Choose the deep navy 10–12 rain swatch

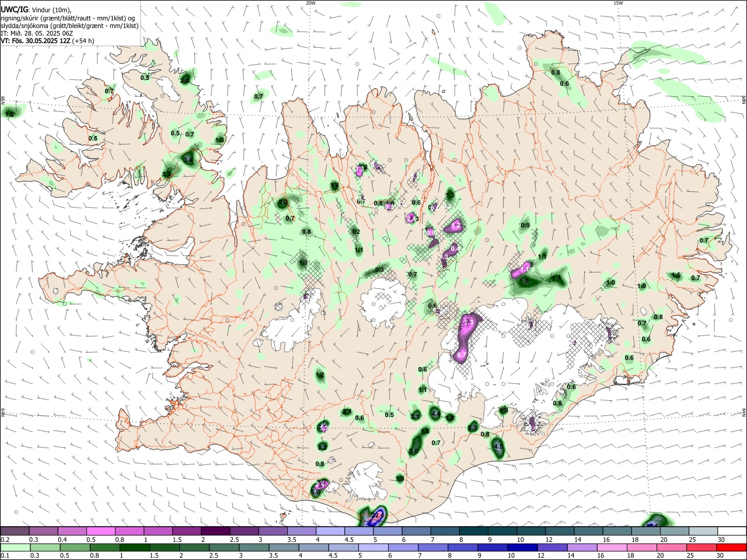522,547
